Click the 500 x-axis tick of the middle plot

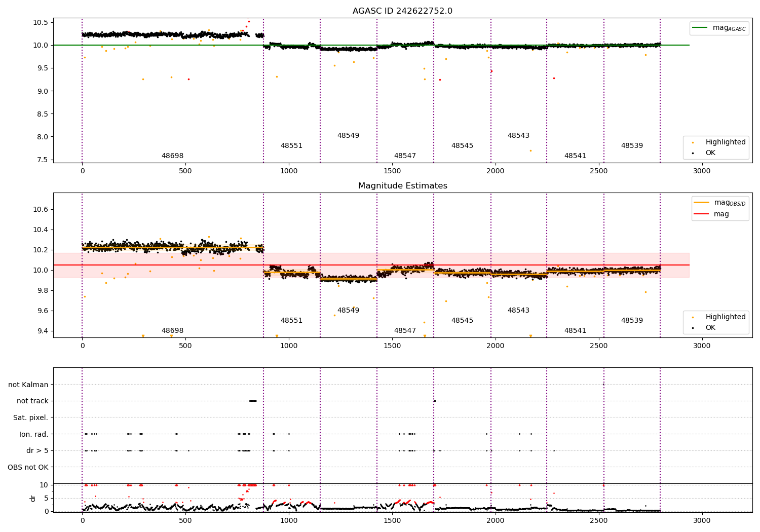click(185, 346)
